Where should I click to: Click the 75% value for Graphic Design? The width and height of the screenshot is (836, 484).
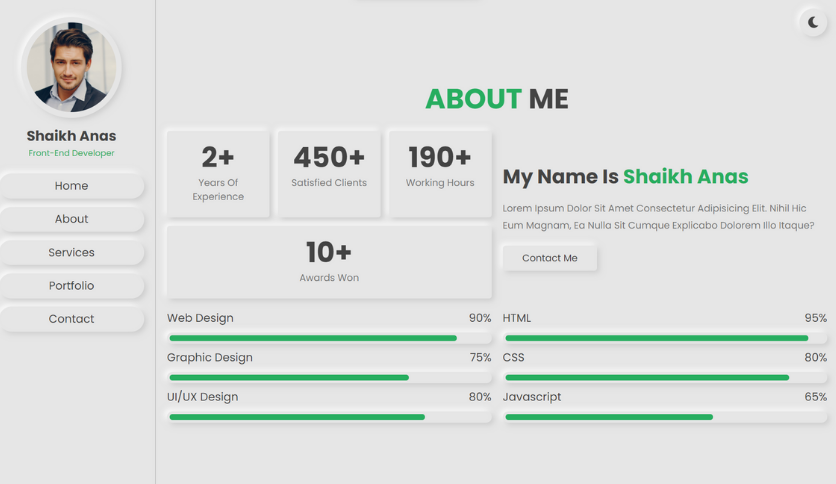coord(480,357)
